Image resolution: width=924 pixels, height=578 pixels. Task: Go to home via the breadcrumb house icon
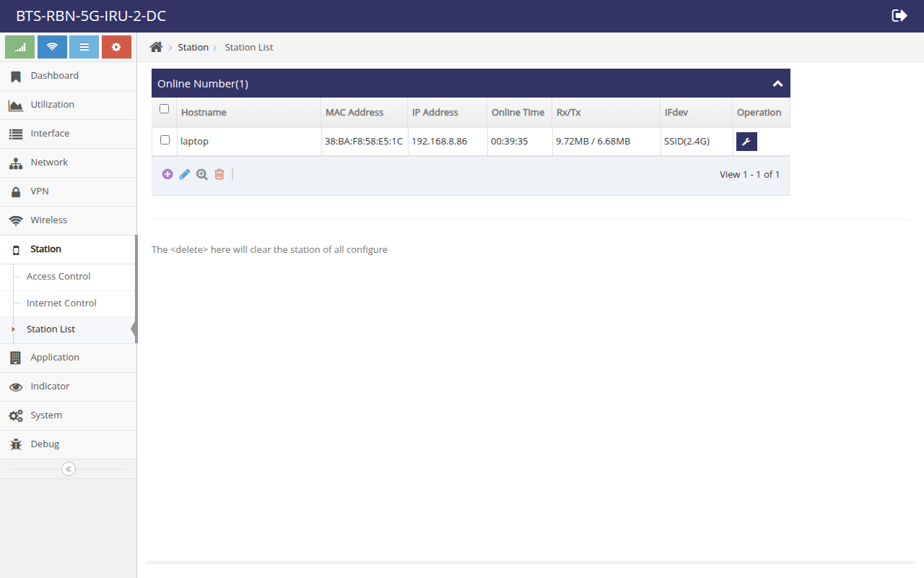coord(156,47)
